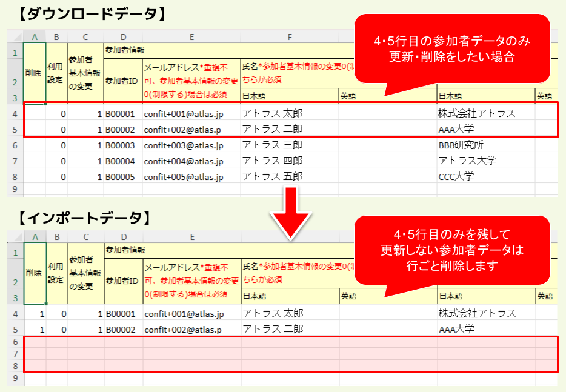Select delete-flag cell A4 in import data table
566x392 pixels.
tap(35, 314)
